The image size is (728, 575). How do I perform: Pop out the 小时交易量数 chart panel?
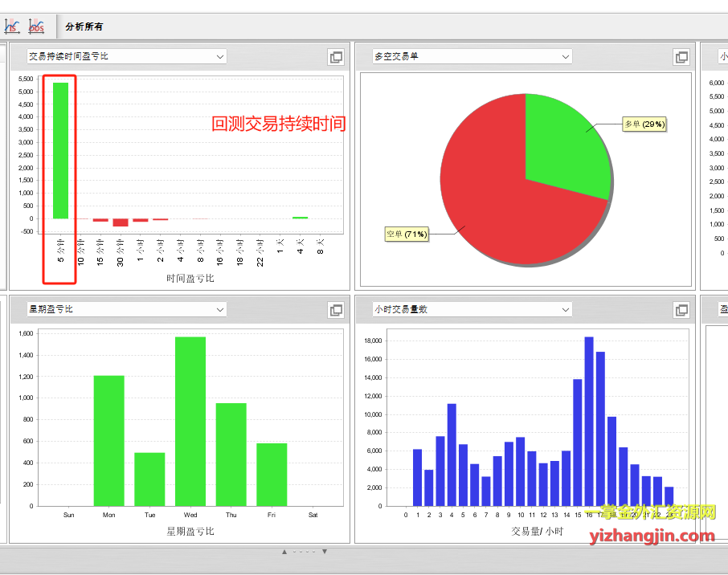[681, 310]
